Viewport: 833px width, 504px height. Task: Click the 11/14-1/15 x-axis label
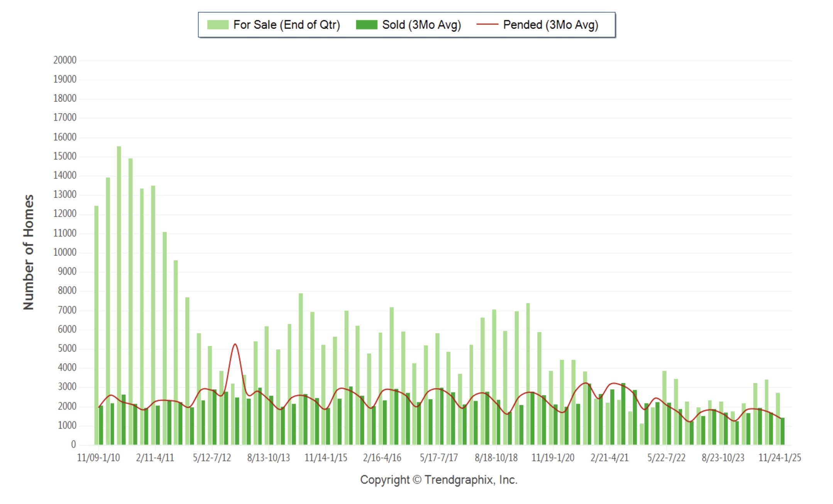click(326, 458)
